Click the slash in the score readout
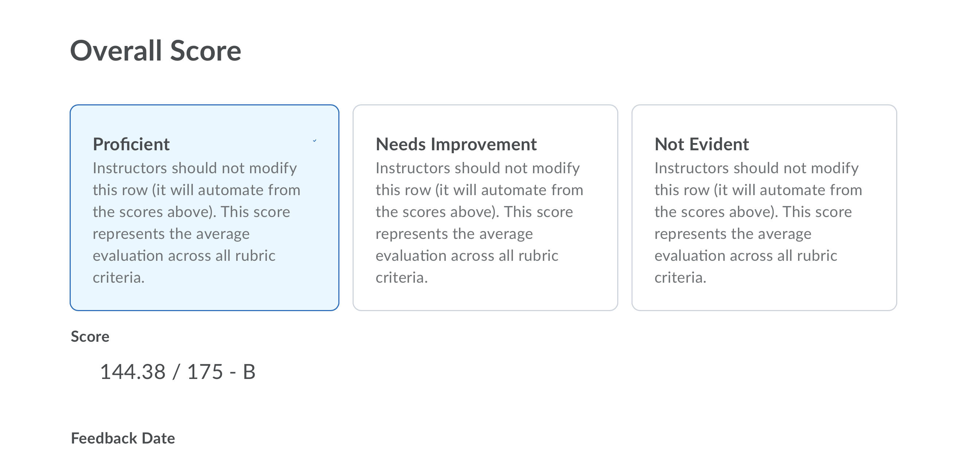980x453 pixels. pyautogui.click(x=176, y=372)
